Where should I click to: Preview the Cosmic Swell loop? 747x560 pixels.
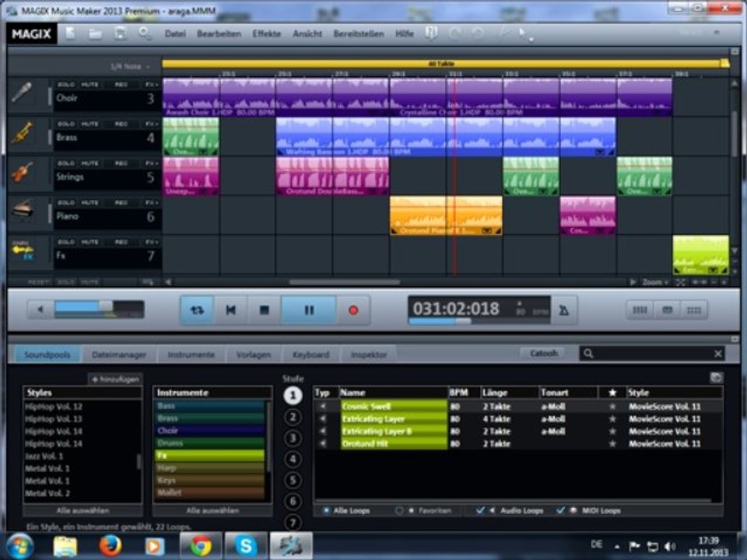(323, 406)
